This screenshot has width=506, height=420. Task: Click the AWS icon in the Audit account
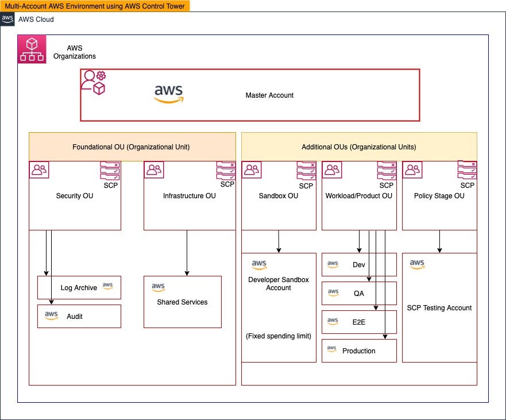(51, 315)
